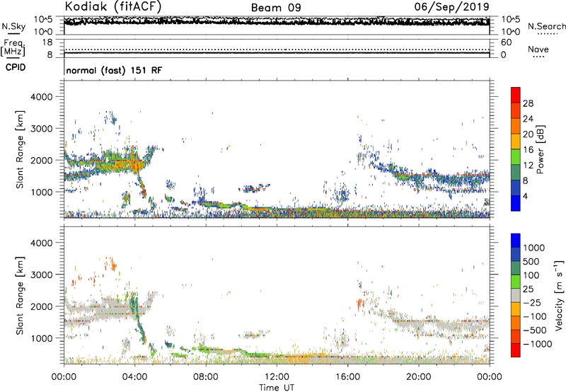Click the 10^5 label on the right noise axis

pos(511,20)
